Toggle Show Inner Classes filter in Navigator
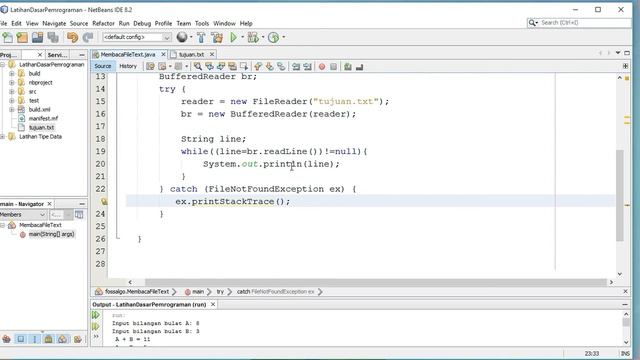 (x=62, y=339)
